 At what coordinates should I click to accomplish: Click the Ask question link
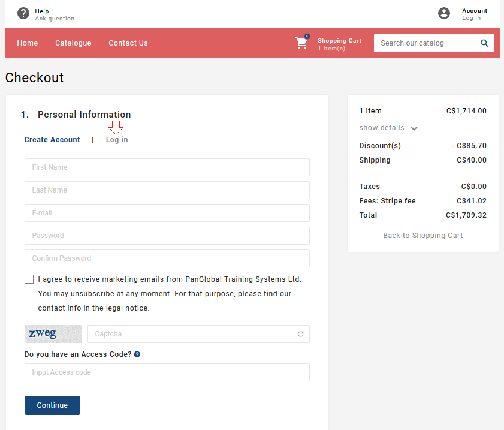55,19
